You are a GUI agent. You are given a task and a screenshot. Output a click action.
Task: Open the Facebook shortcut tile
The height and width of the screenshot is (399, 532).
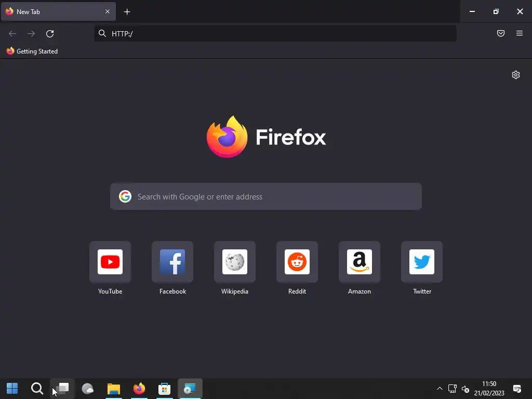pos(172,262)
